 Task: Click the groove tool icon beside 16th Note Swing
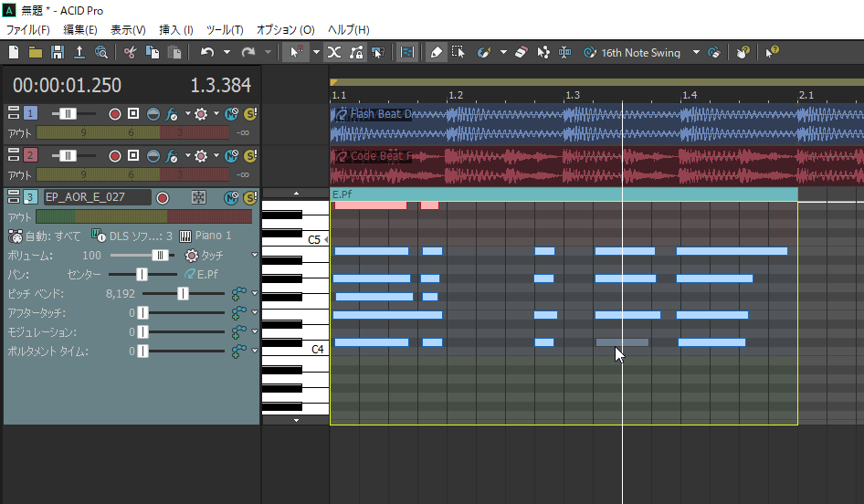tap(590, 52)
